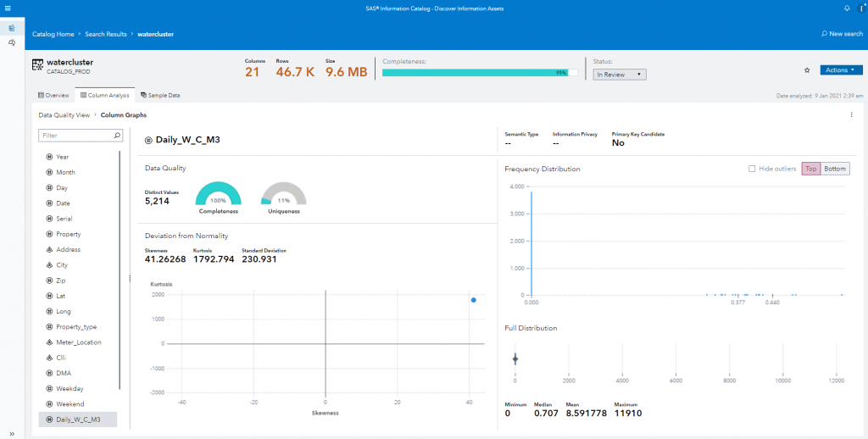Open notifications bell icon
Image resolution: width=868 pixels, height=439 pixels.
[x=846, y=8]
